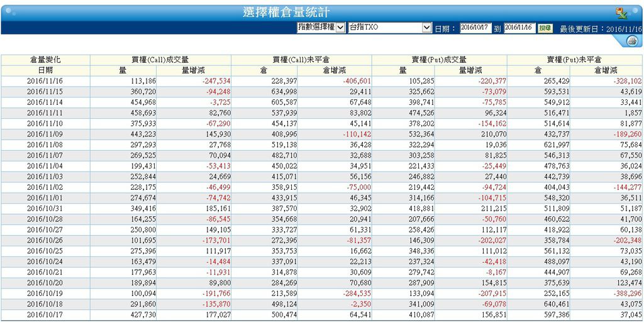Click the red value -388,296
The image size is (644, 323).
(628, 294)
